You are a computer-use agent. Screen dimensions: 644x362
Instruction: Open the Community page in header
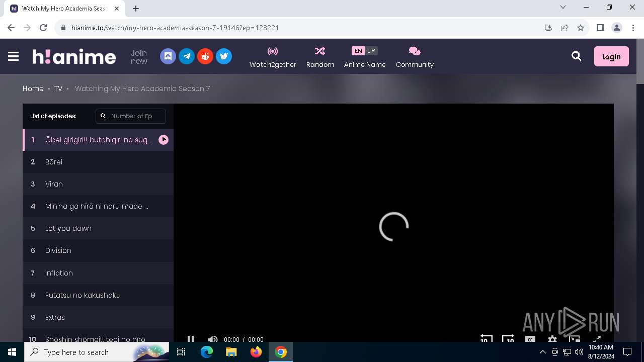(x=415, y=57)
